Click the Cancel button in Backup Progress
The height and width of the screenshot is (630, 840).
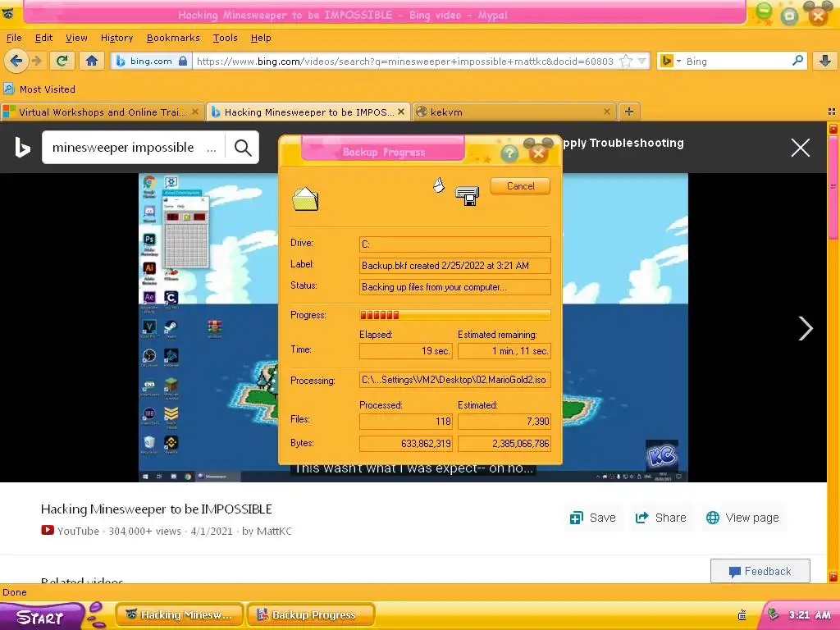520,186
